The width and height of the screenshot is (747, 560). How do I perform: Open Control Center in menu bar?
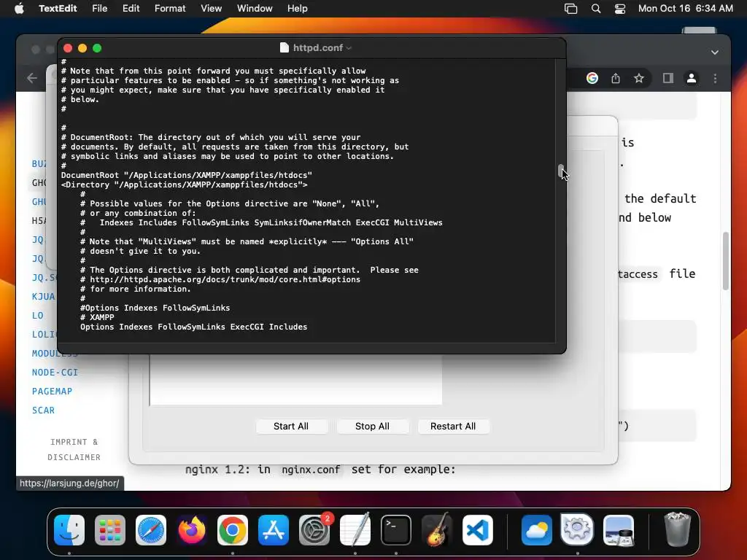(620, 9)
